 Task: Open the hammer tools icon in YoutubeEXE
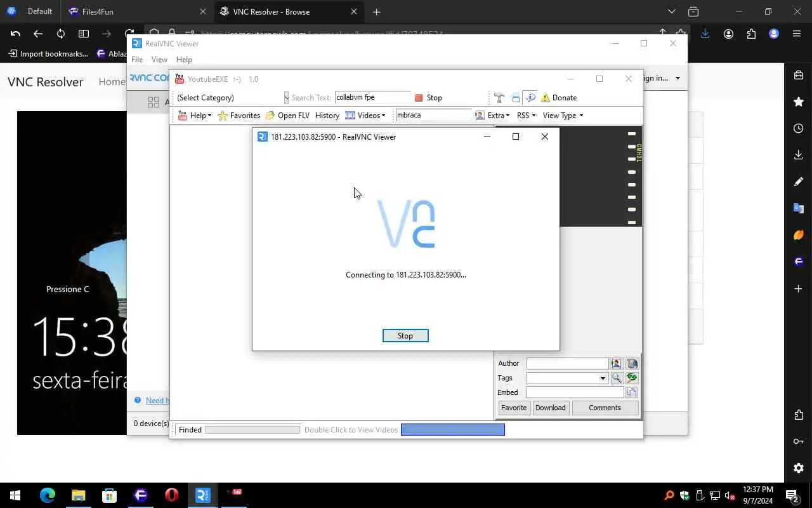[499, 98]
